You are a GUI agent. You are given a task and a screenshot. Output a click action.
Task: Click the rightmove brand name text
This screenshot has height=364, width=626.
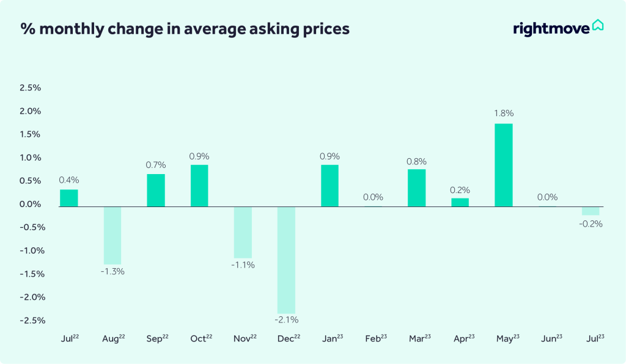551,28
